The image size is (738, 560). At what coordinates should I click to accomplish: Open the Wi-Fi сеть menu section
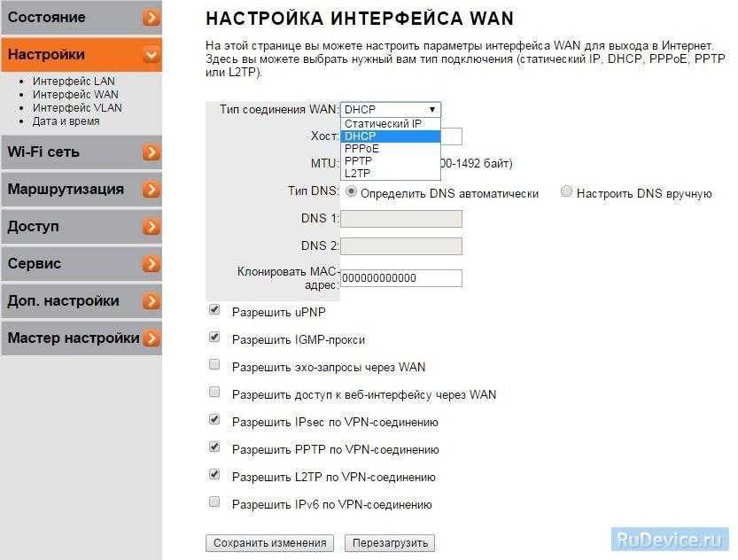82,152
